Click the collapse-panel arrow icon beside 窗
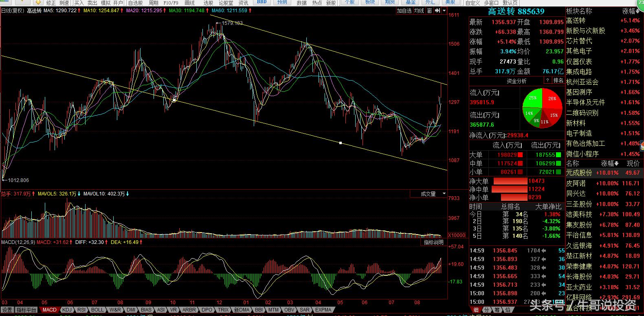The width and height of the screenshot is (644, 316). [x=437, y=11]
